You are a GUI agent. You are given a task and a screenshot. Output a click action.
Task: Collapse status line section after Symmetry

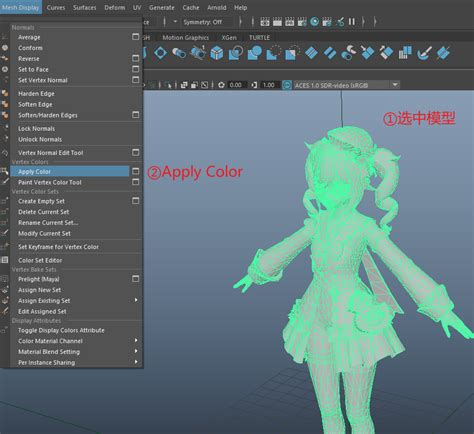[x=240, y=22]
